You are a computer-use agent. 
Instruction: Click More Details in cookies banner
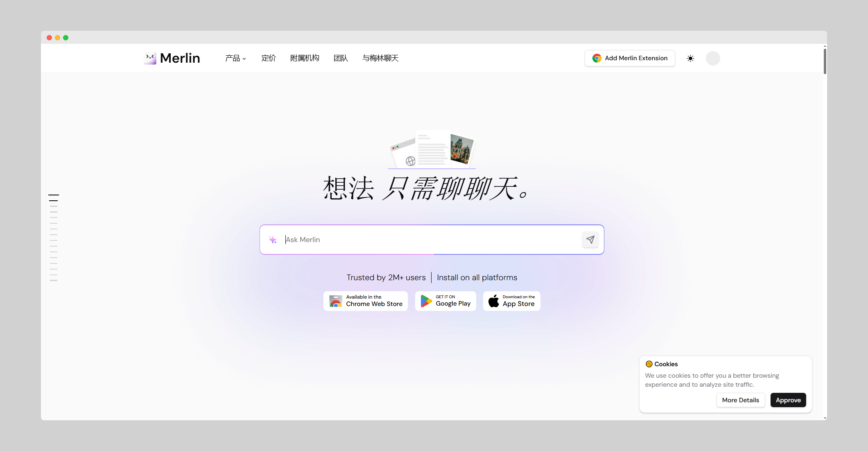click(741, 400)
